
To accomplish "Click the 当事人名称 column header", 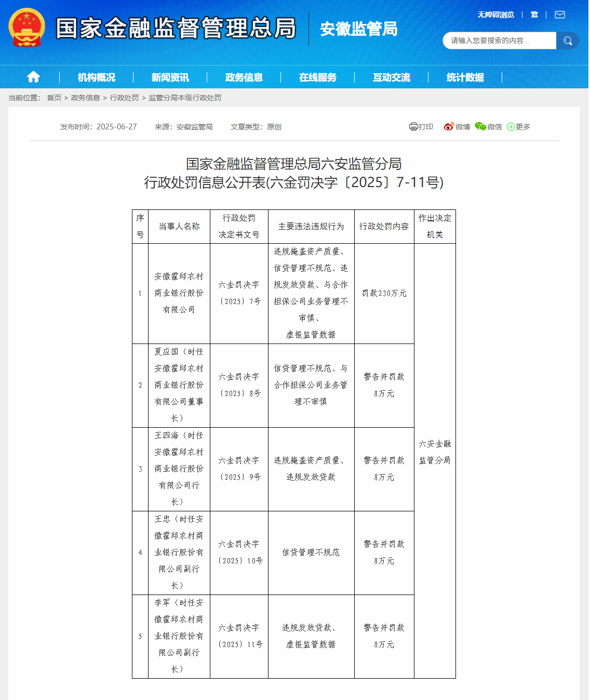I will coord(179,227).
